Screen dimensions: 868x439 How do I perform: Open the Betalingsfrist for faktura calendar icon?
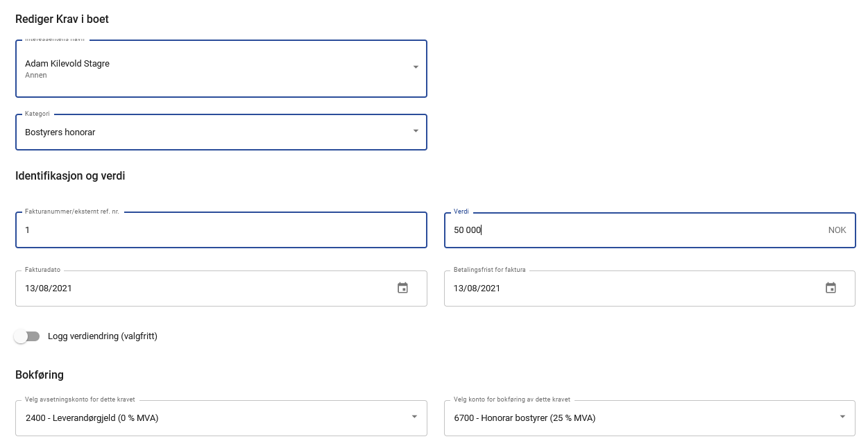831,288
